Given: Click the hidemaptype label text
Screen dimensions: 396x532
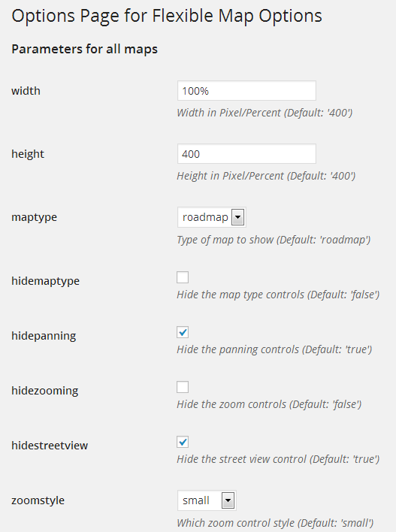Looking at the screenshot, I should [x=46, y=281].
